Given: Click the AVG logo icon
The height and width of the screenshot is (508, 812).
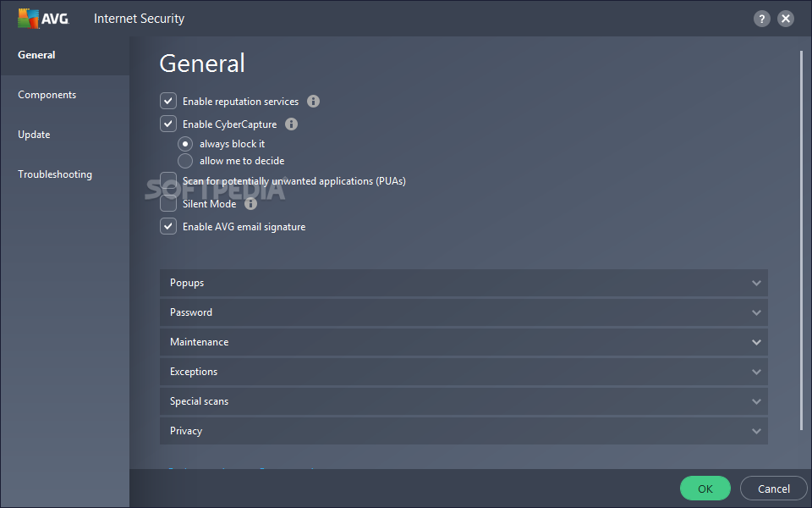Looking at the screenshot, I should coord(43,19).
